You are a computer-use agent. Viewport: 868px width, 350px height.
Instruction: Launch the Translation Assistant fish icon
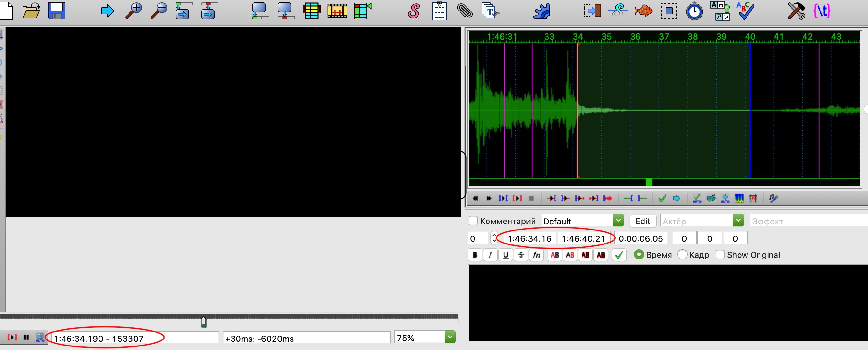[x=643, y=11]
